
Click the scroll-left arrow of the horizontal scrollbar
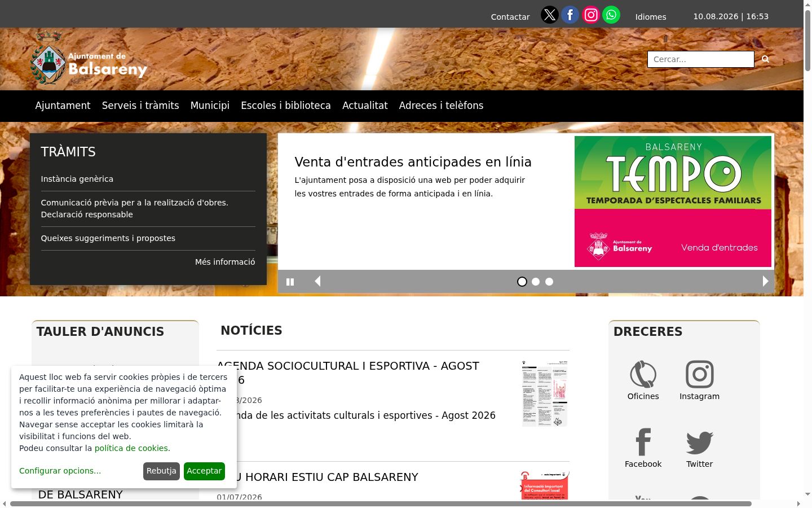(x=5, y=503)
